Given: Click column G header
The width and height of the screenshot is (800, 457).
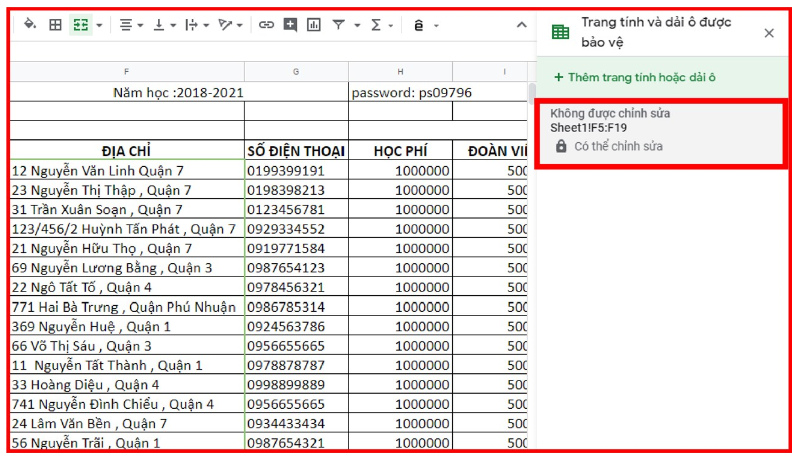Looking at the screenshot, I should pos(296,71).
